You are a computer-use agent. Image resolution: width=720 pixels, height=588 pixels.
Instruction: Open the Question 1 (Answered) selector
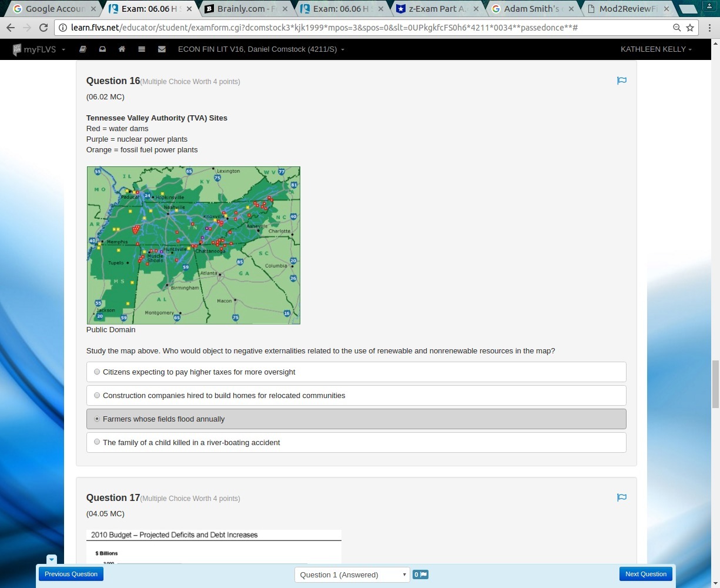point(352,574)
